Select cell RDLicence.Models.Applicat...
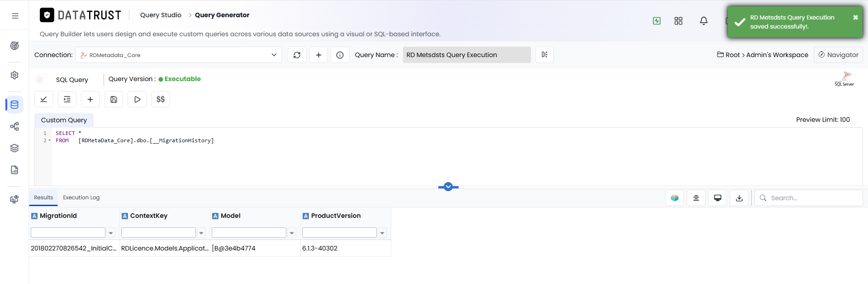This screenshot has width=868, height=284. (165, 248)
